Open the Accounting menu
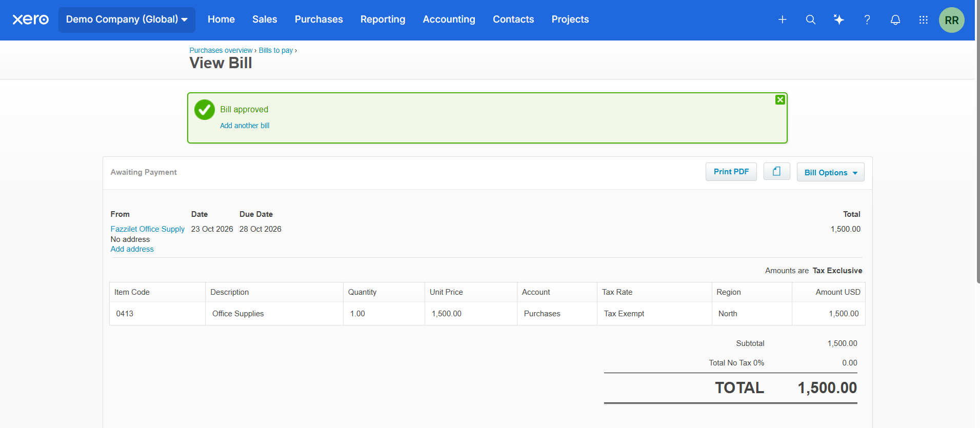Screen dimensions: 980x428 pyautogui.click(x=449, y=19)
